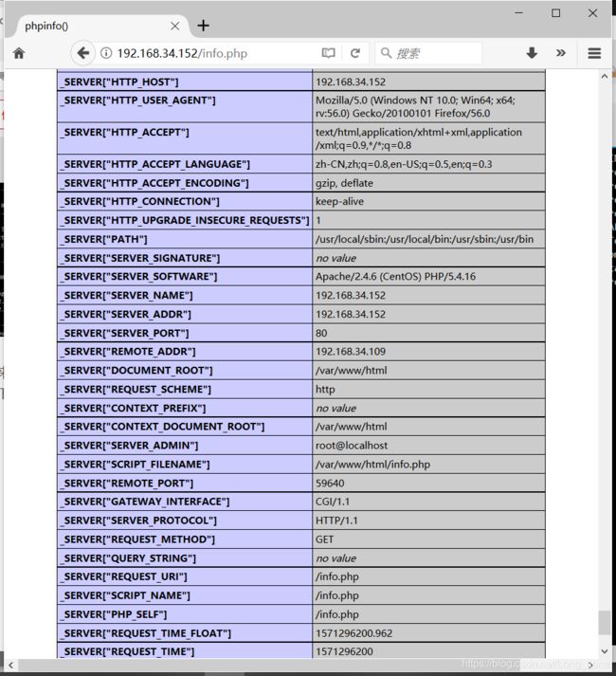Click the _SERVER["QUERY_STRING"] cell

(185, 557)
